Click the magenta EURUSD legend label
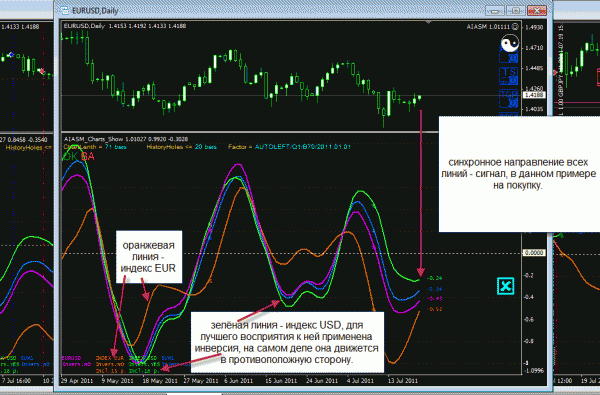The width and height of the screenshot is (600, 395). [x=72, y=358]
